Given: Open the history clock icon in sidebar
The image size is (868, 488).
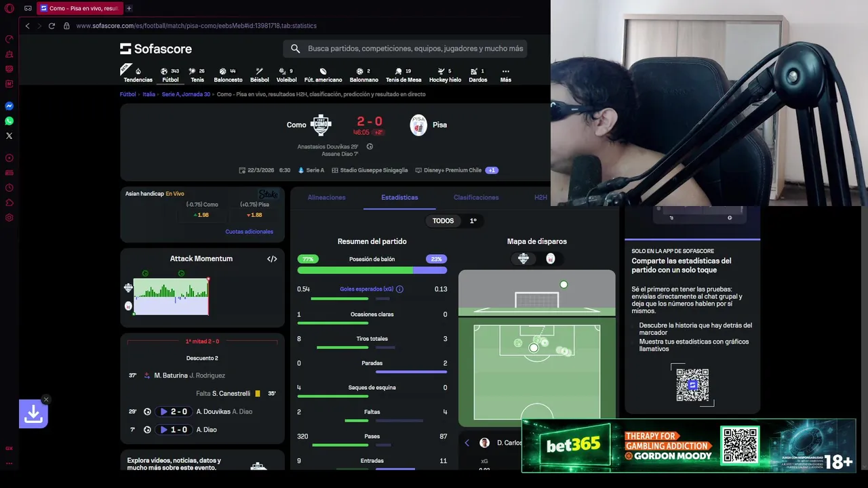Looking at the screenshot, I should (9, 188).
